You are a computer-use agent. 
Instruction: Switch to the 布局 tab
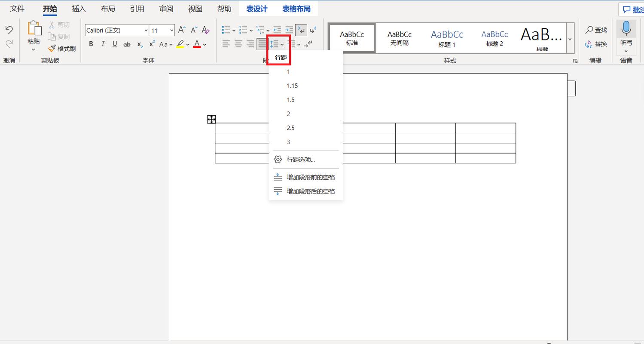click(x=108, y=9)
